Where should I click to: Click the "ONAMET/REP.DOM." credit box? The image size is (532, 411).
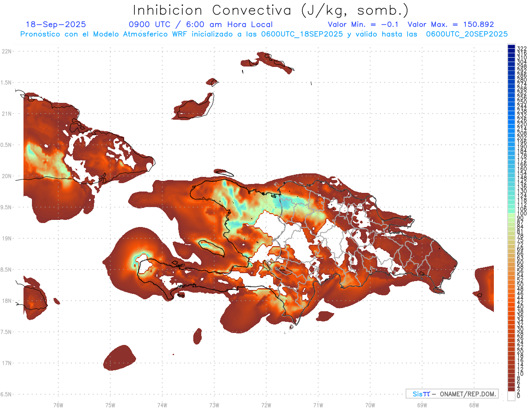tap(452, 394)
